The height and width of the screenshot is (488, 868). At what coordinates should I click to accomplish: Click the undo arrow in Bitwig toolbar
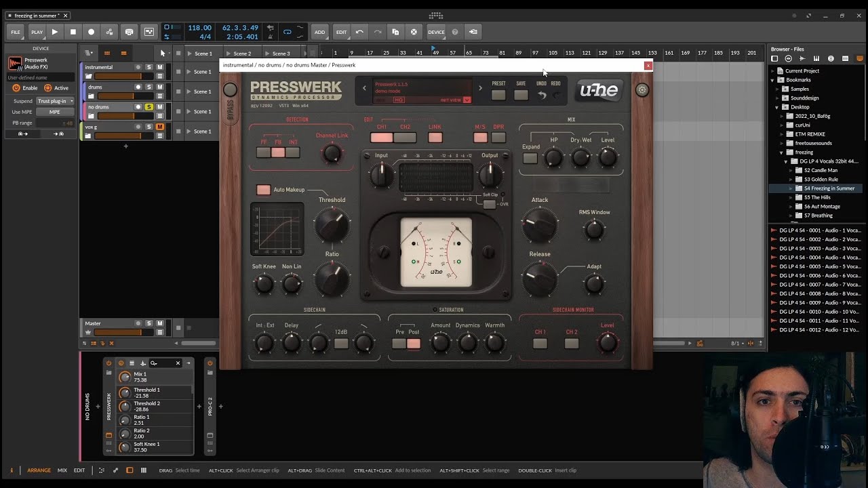click(359, 32)
